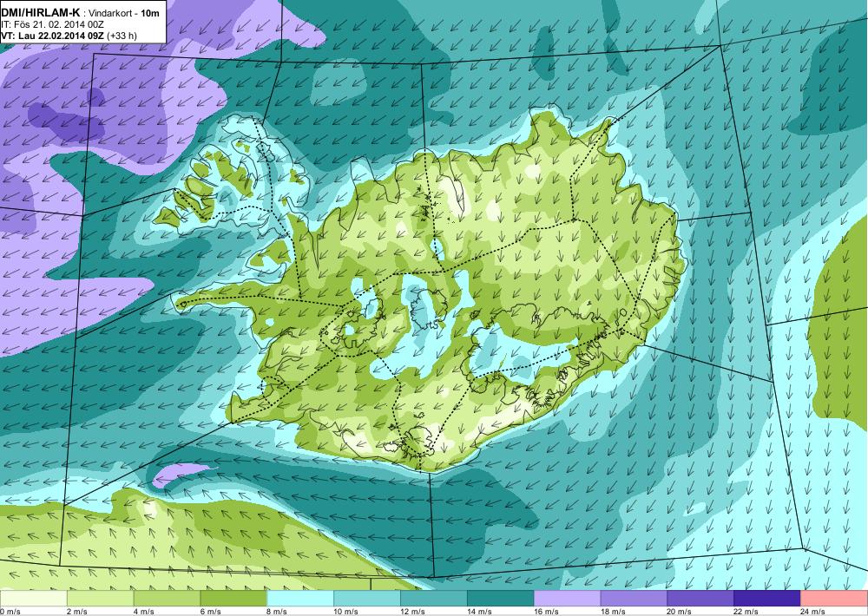Choose the dark indigo 22–24 m/s legend swatch
Viewport: 868px width, 616px height.
click(767, 599)
